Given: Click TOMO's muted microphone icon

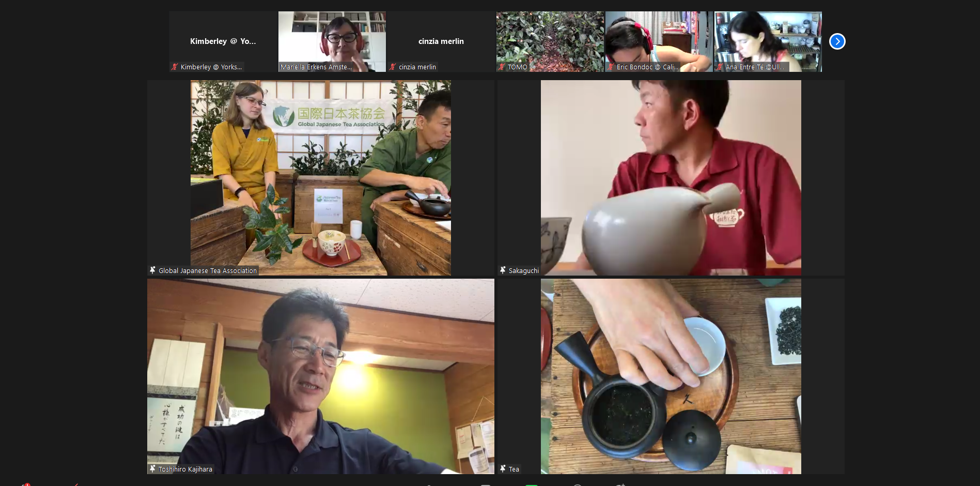Looking at the screenshot, I should point(502,67).
